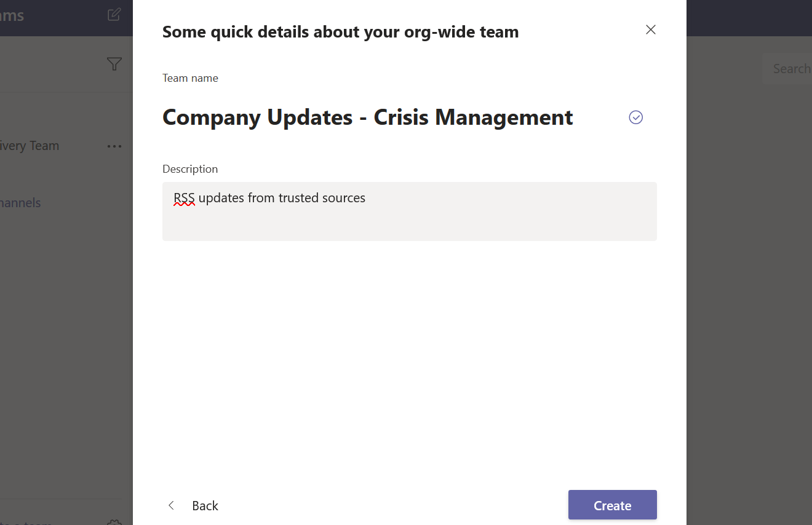Click the misspelled word RSS in description
Image resolution: width=812 pixels, height=525 pixels.
click(x=184, y=198)
